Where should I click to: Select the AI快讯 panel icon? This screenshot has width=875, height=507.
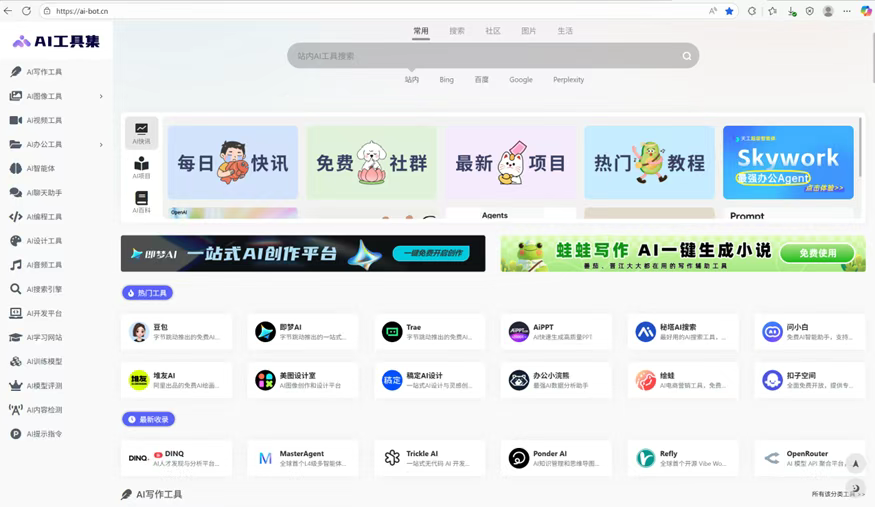(141, 133)
